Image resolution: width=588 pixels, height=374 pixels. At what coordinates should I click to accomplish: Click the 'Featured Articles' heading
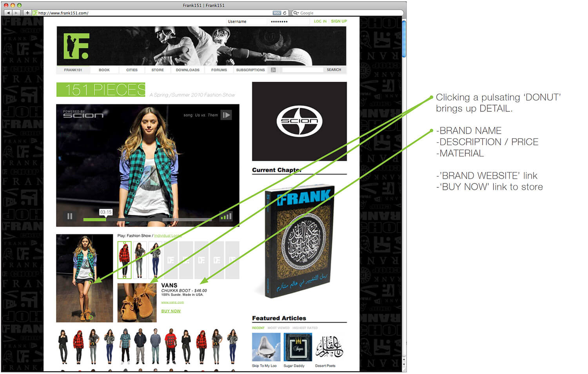(279, 318)
